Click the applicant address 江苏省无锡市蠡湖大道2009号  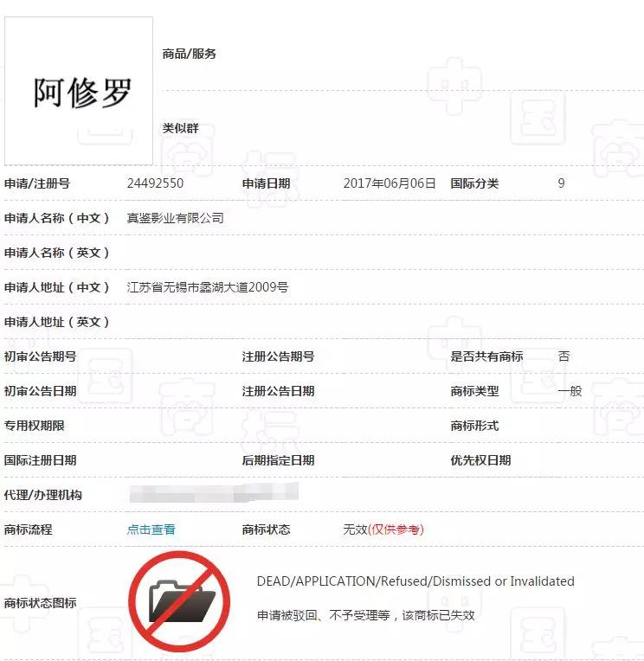(x=208, y=287)
